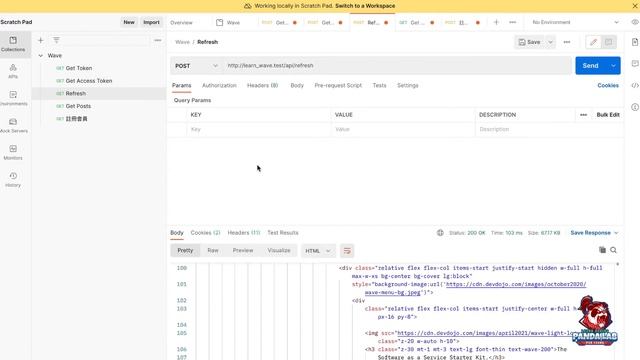Click the environment quick look eye icon
Viewport: 640px width, 360px height.
coord(635,22)
